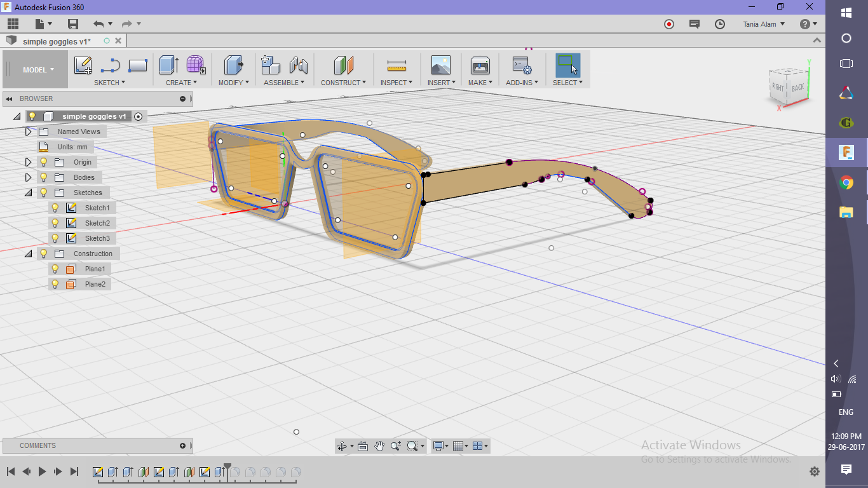Open the Scripts and Add-Ins icon
Screen dimensions: 868x488
pos(522,65)
